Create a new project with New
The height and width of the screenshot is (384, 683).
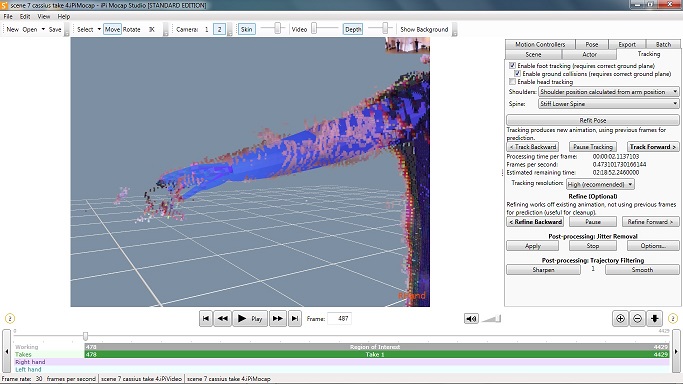click(x=13, y=29)
